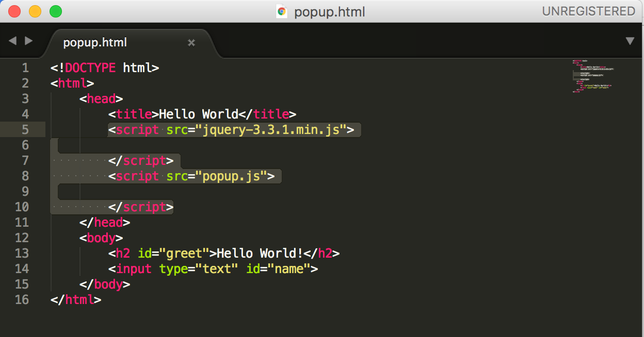Click the Chrome file icon in title bar

coord(282,11)
